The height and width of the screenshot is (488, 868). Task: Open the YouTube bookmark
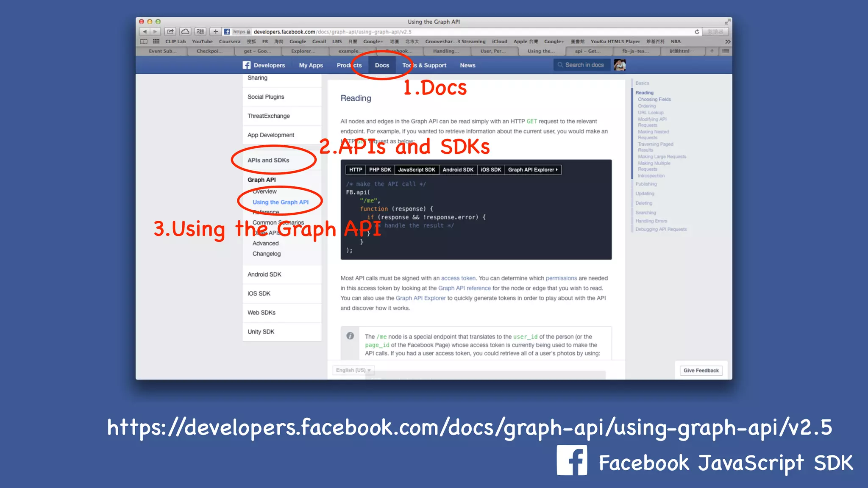(202, 42)
